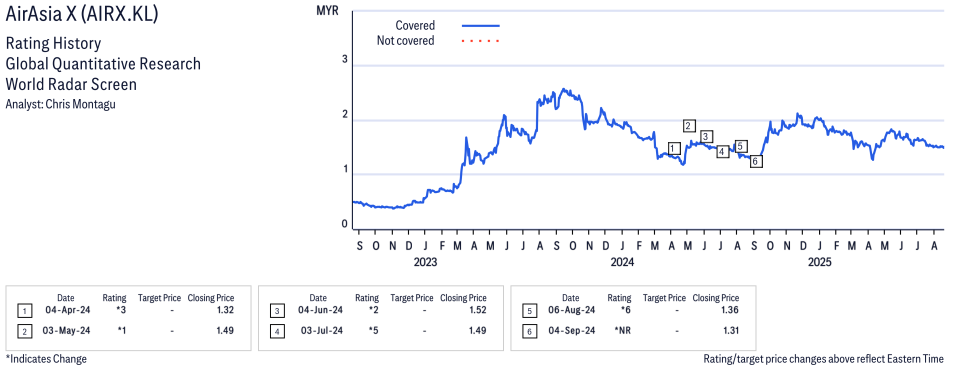Select marker 3 on the price line
This screenshot has width=955, height=365.
coord(706,136)
